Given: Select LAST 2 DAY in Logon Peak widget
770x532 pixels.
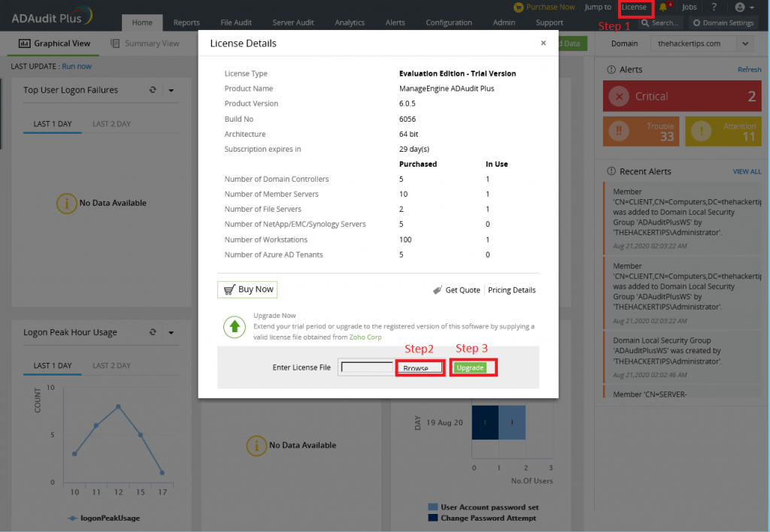Looking at the screenshot, I should pyautogui.click(x=111, y=366).
